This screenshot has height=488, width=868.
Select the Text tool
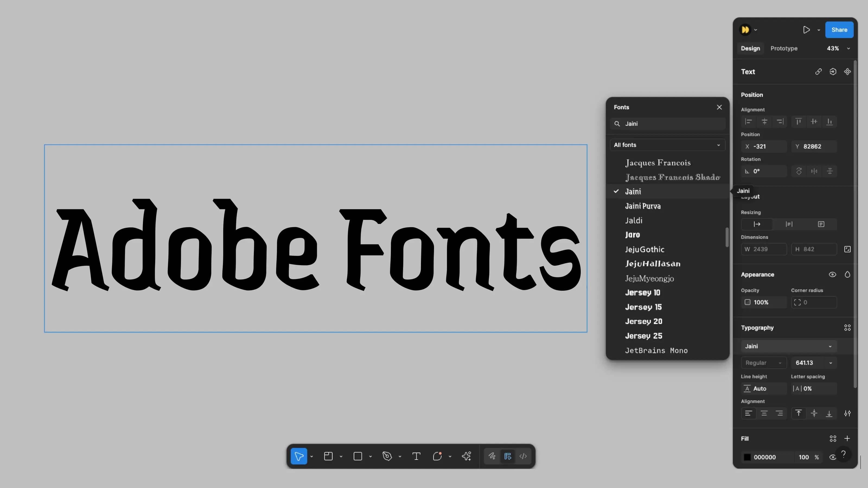[416, 456]
